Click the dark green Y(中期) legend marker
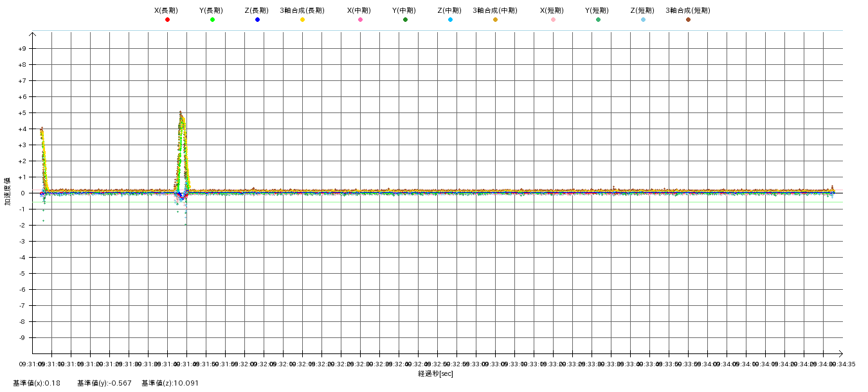868x392 pixels. [405, 20]
